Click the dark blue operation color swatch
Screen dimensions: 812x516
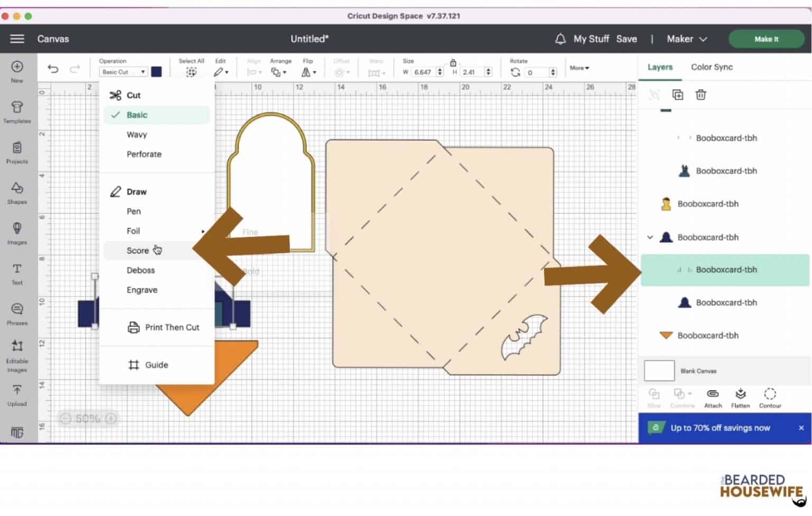tap(156, 72)
